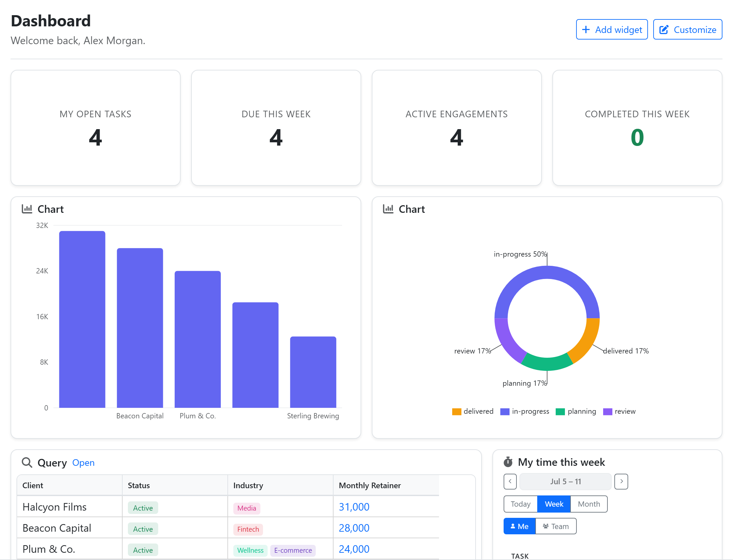Click the magnifier icon beside Query
This screenshot has width=733, height=560.
27,463
